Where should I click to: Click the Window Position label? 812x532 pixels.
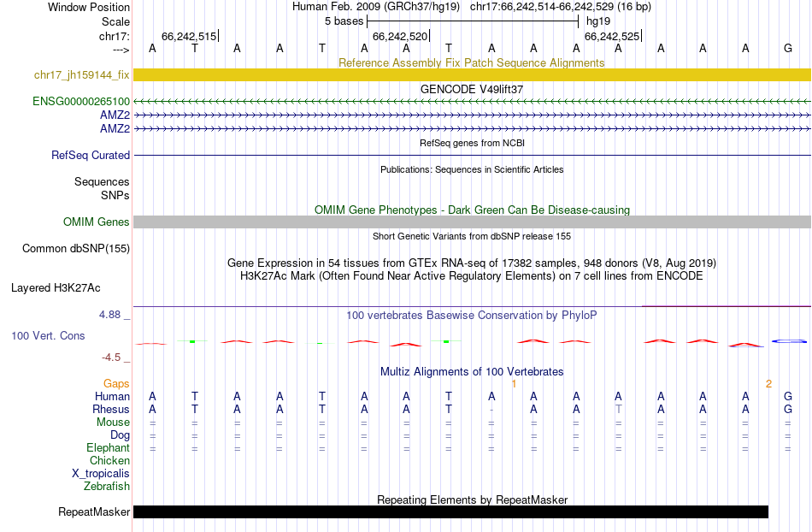(89, 7)
